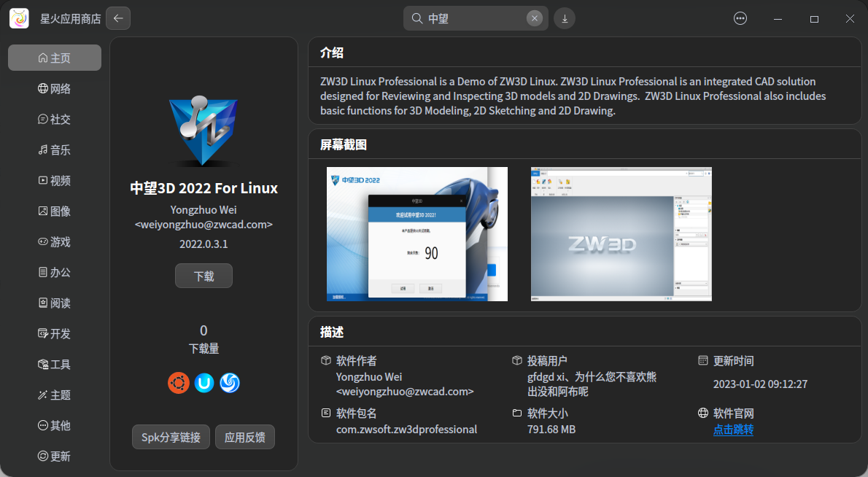The height and width of the screenshot is (477, 868).
Task: Open the 更新 section
Action: [54, 456]
